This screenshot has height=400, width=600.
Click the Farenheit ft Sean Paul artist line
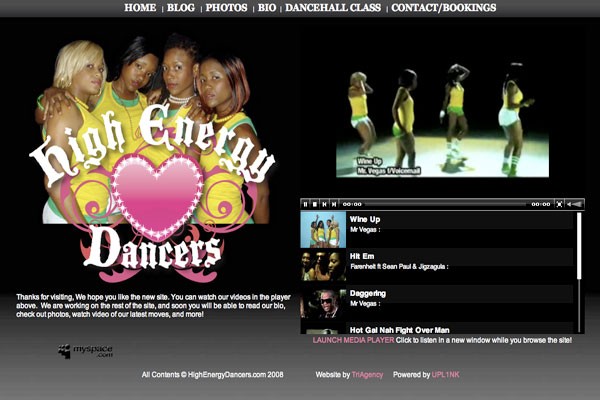coord(399,266)
